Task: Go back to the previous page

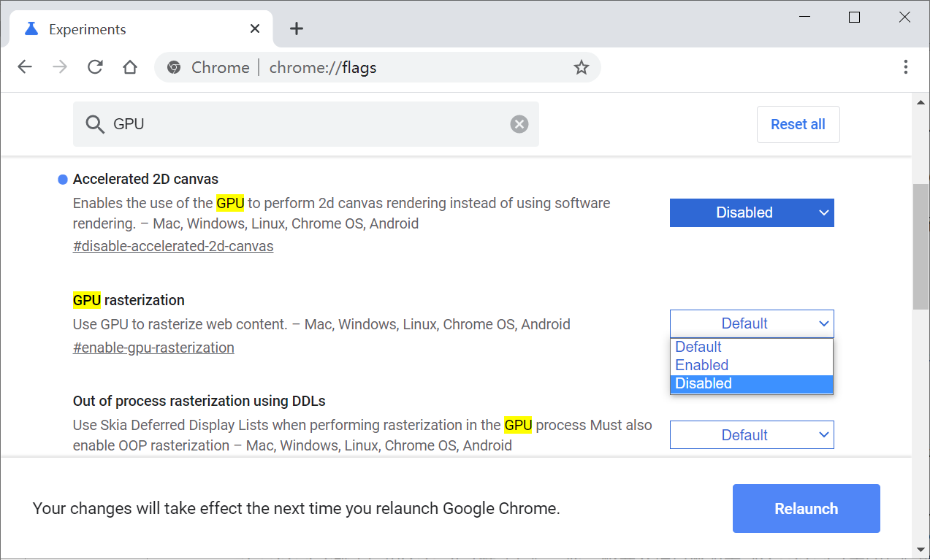Action: coord(25,67)
